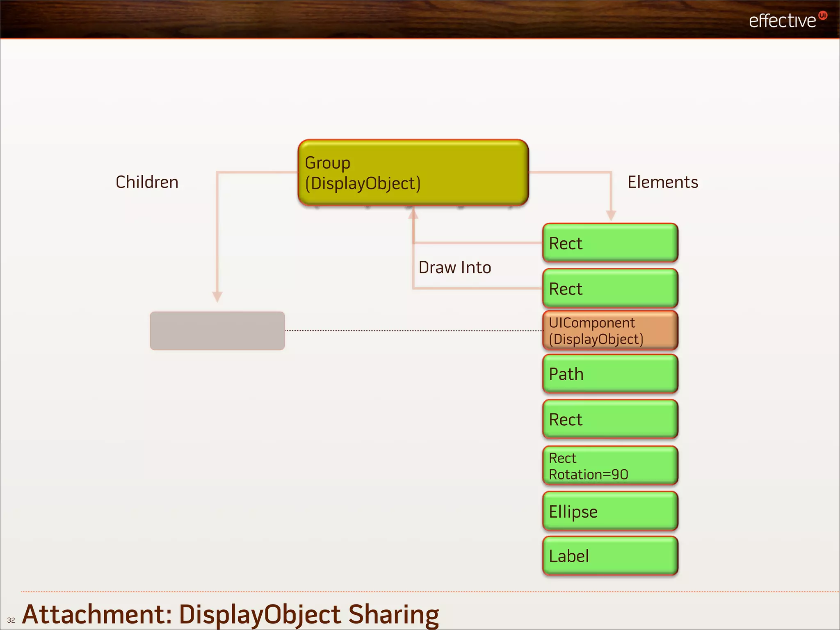The height and width of the screenshot is (630, 840).
Task: Click the green Label element box
Action: [x=610, y=556]
